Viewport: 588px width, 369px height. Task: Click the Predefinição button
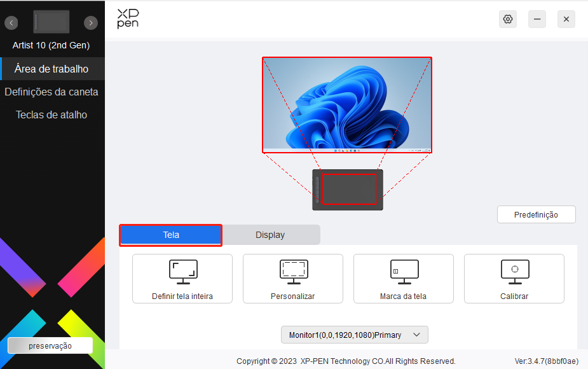[536, 214]
